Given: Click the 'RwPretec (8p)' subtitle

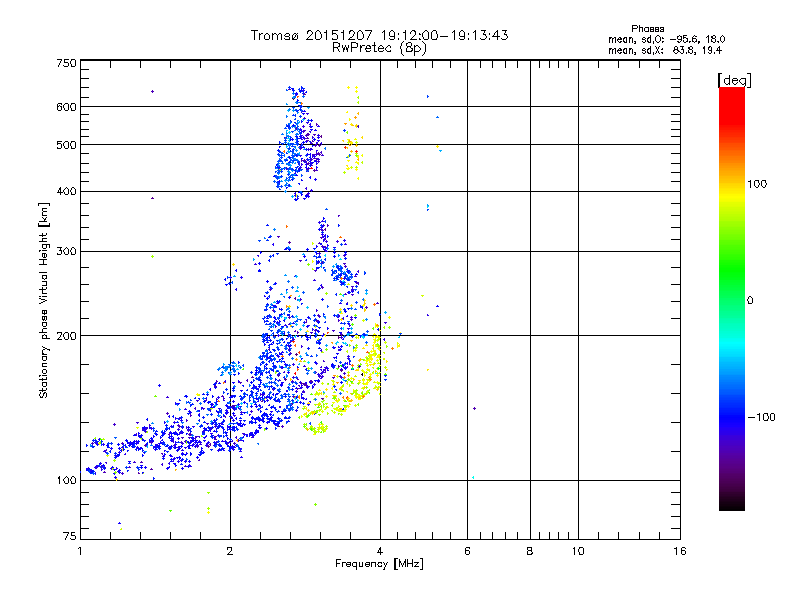Looking at the screenshot, I should [379, 48].
